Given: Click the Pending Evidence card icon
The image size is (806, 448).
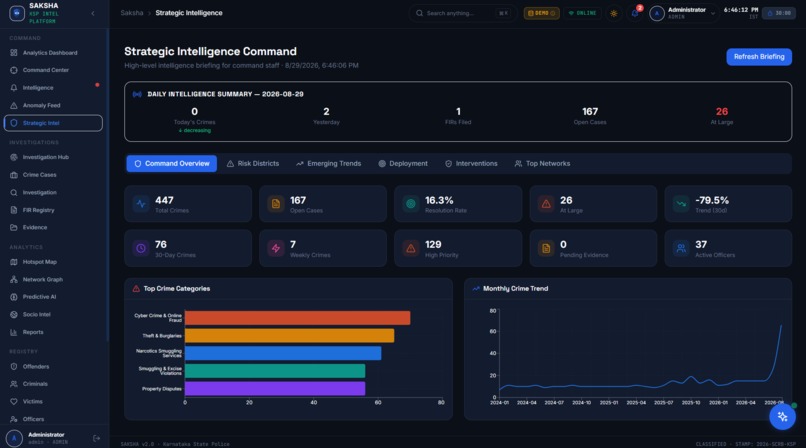Looking at the screenshot, I should [546, 249].
